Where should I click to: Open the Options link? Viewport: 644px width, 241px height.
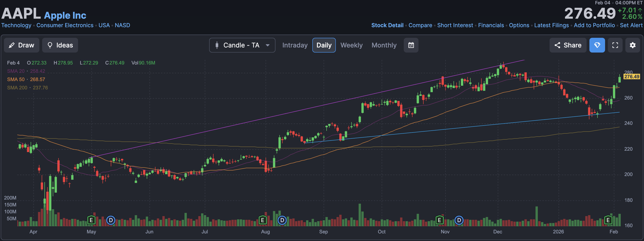coord(519,25)
